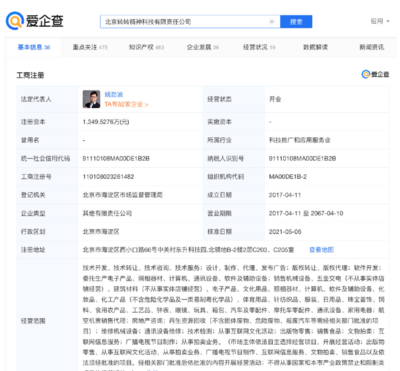The image size is (400, 371).
Task: Select the 其他有限责任公司 company type text
Action: pos(107,213)
